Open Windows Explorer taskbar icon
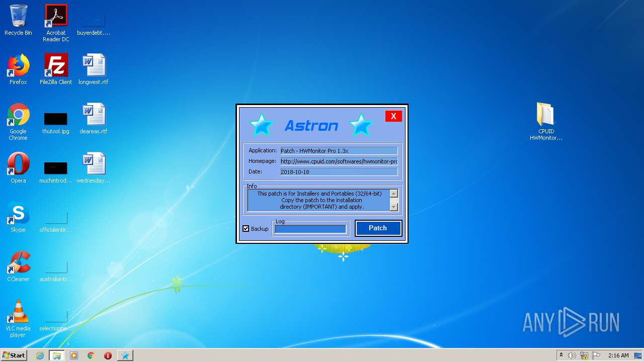This screenshot has width=644, height=362. pos(56,355)
